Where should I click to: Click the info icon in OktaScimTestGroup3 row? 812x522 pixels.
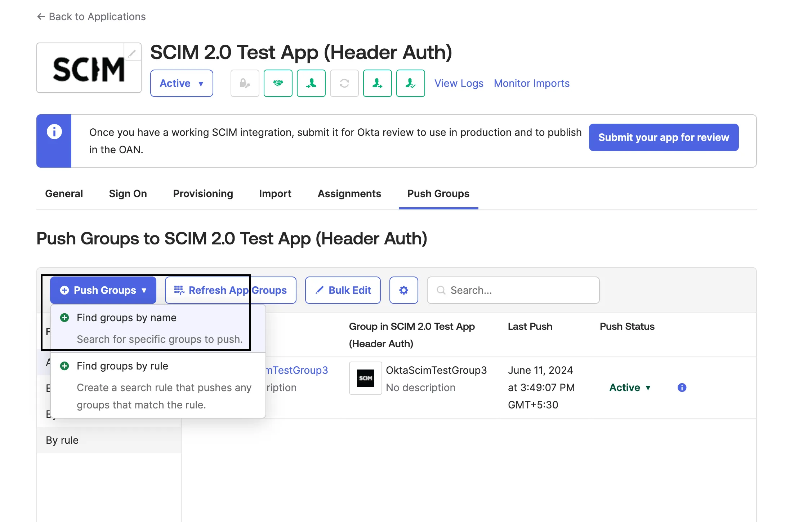tap(682, 388)
